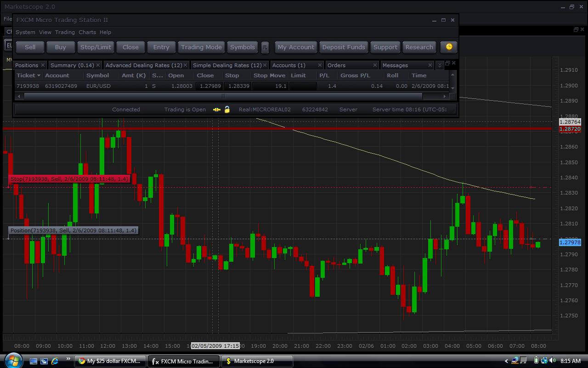Image resolution: width=588 pixels, height=368 pixels.
Task: Click the Stop cell 1.28339
Action: pos(238,86)
